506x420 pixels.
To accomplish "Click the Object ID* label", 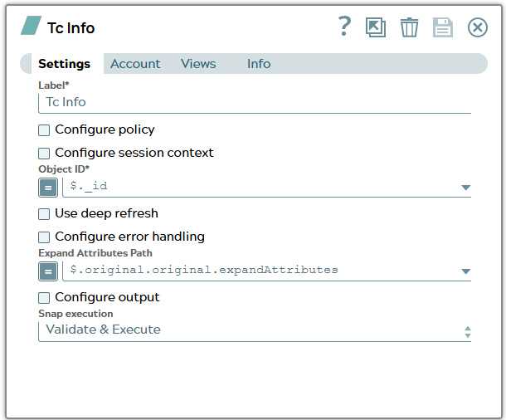I will (x=64, y=168).
